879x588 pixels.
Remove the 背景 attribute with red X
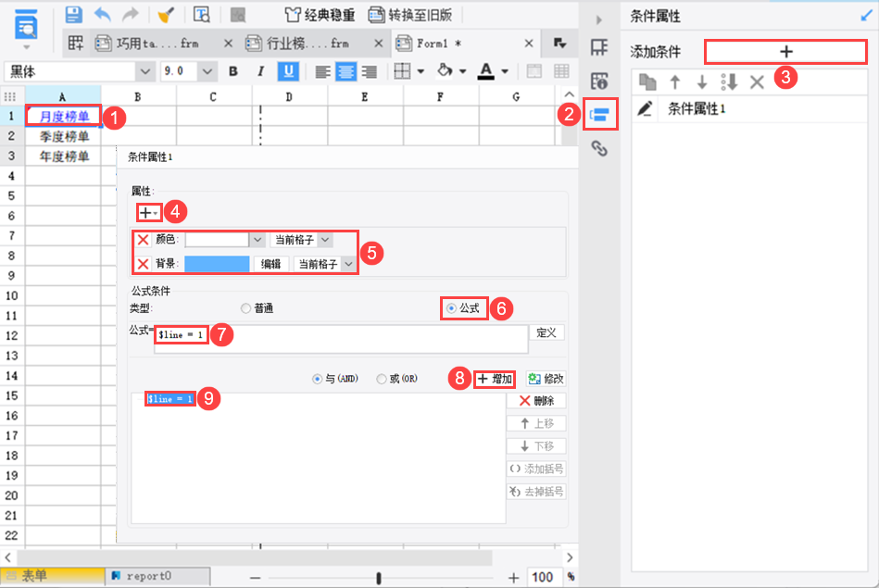pyautogui.click(x=143, y=264)
